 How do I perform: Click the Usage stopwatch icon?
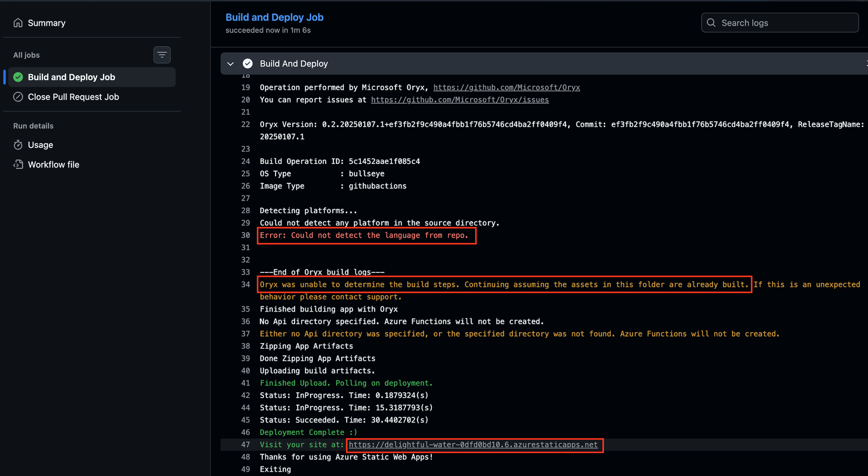(x=18, y=145)
